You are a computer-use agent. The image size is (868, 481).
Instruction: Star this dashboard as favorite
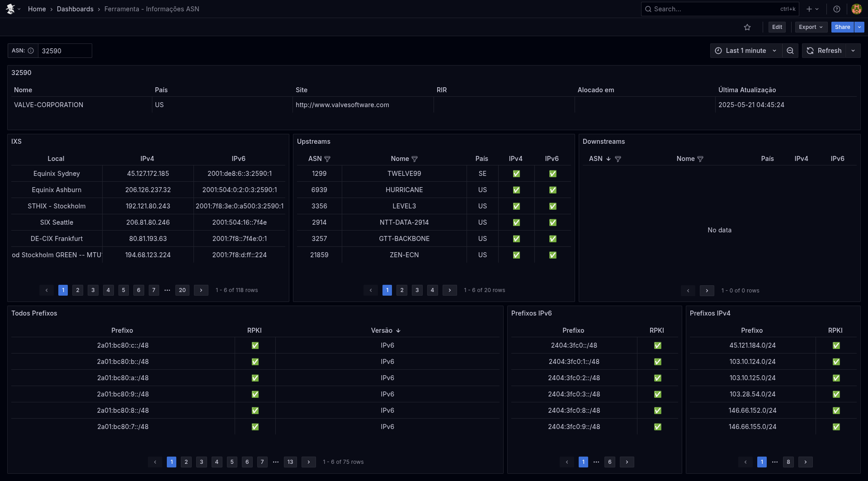click(747, 27)
